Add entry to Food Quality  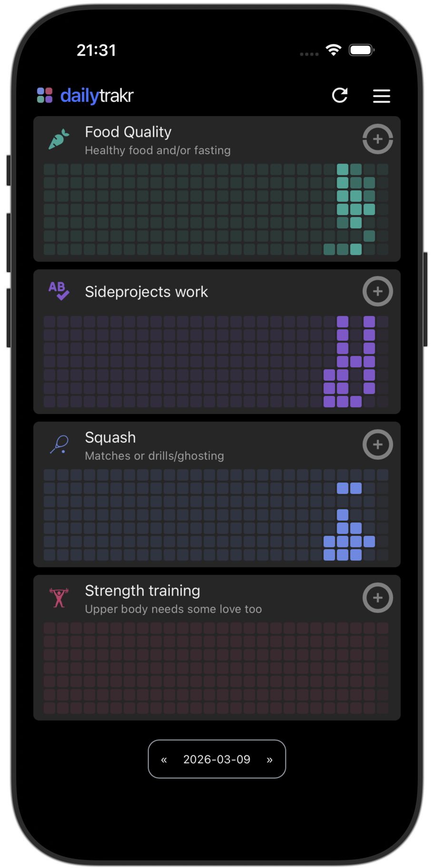(x=377, y=139)
